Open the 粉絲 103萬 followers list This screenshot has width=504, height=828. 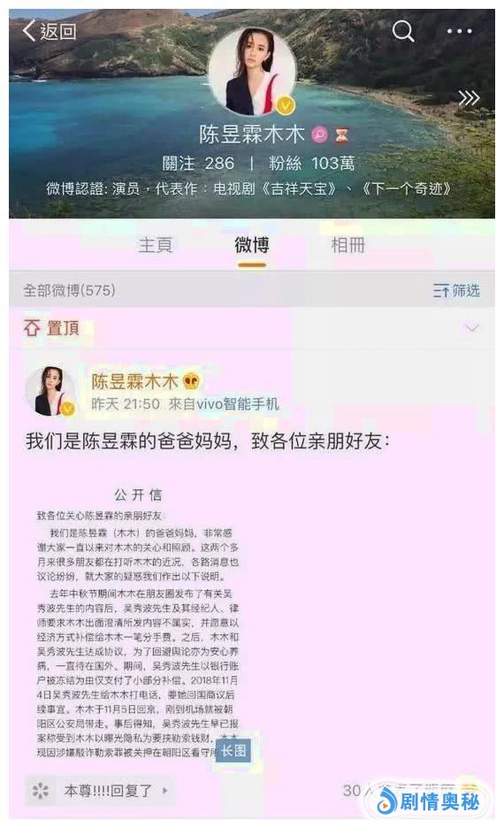coord(312,164)
